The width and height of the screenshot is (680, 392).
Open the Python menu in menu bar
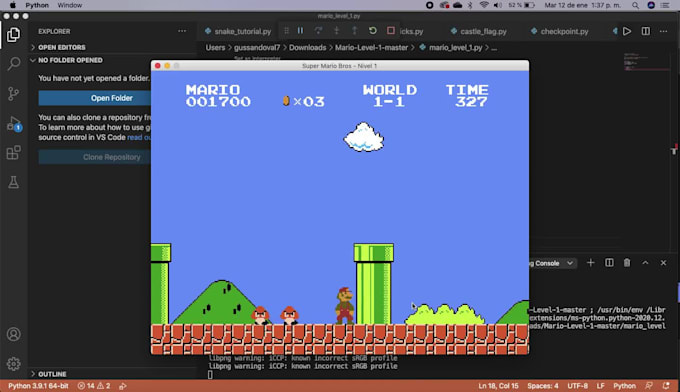[37, 5]
